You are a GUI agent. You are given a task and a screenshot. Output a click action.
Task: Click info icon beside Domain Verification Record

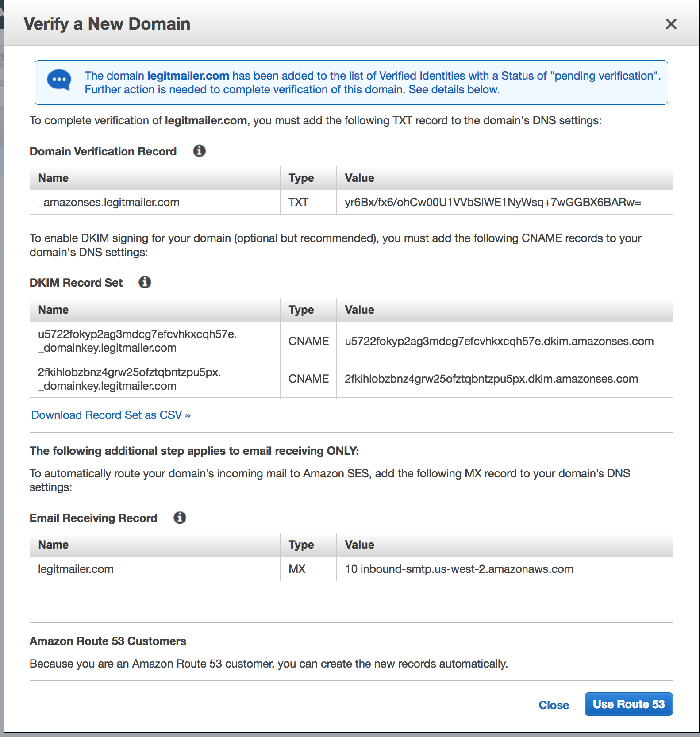199,151
